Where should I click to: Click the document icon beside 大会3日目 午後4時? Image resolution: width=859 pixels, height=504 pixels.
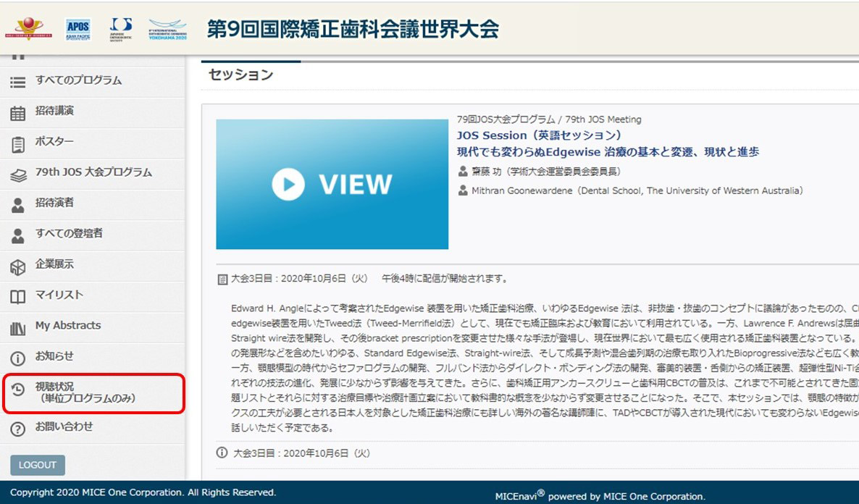[222, 280]
